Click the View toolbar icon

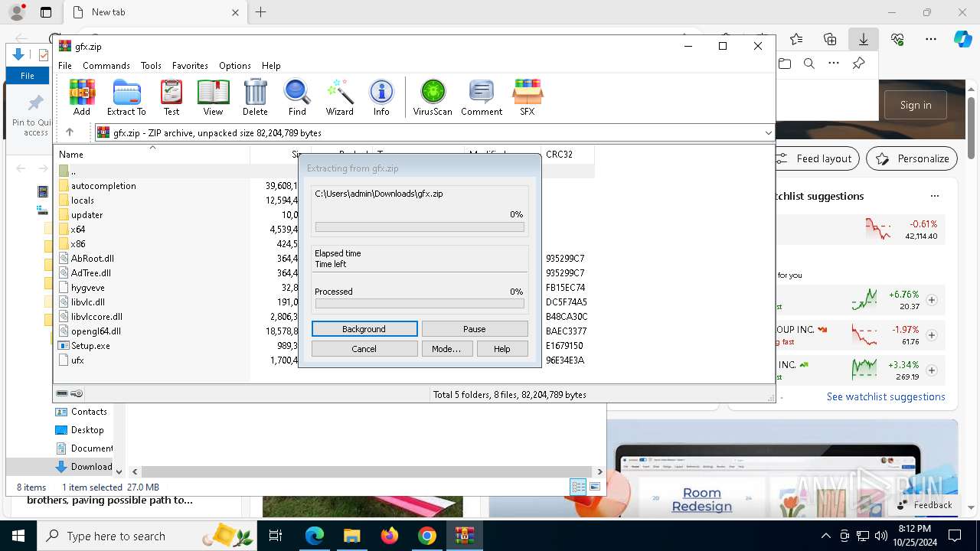pyautogui.click(x=213, y=97)
